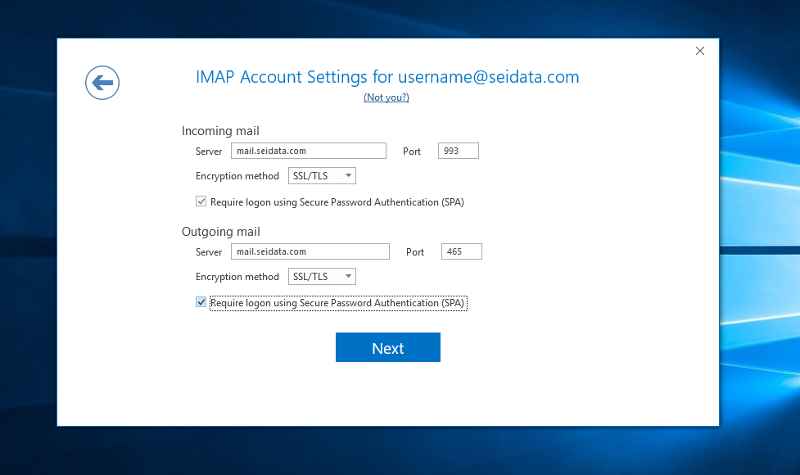The image size is (800, 475).
Task: Click the incoming mail "Port" label
Action: (x=412, y=151)
